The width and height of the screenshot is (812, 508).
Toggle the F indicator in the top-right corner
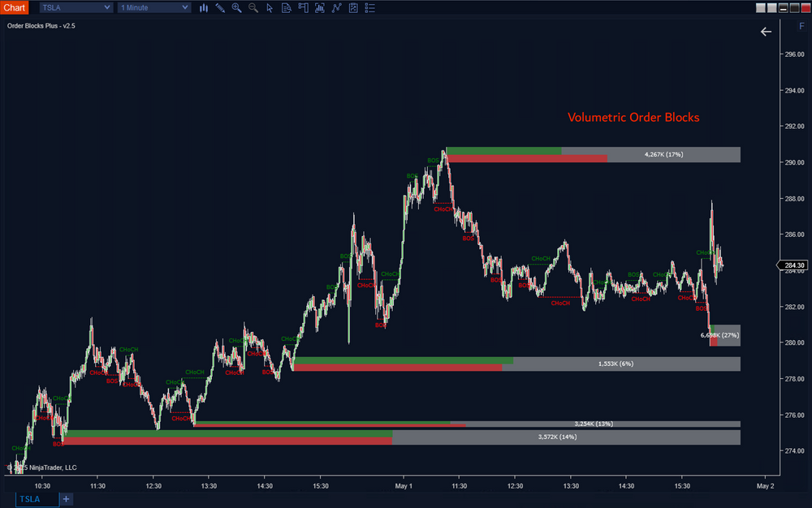800,25
